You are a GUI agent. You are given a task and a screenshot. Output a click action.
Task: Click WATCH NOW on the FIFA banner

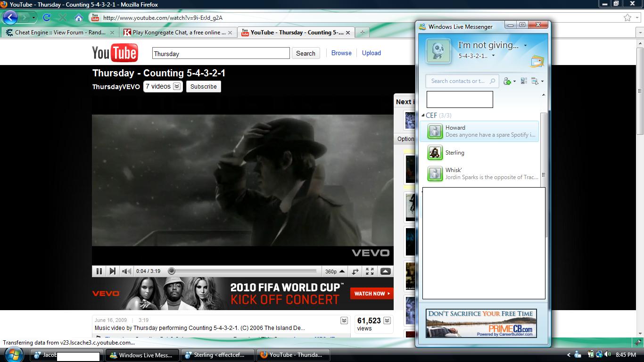[372, 293]
